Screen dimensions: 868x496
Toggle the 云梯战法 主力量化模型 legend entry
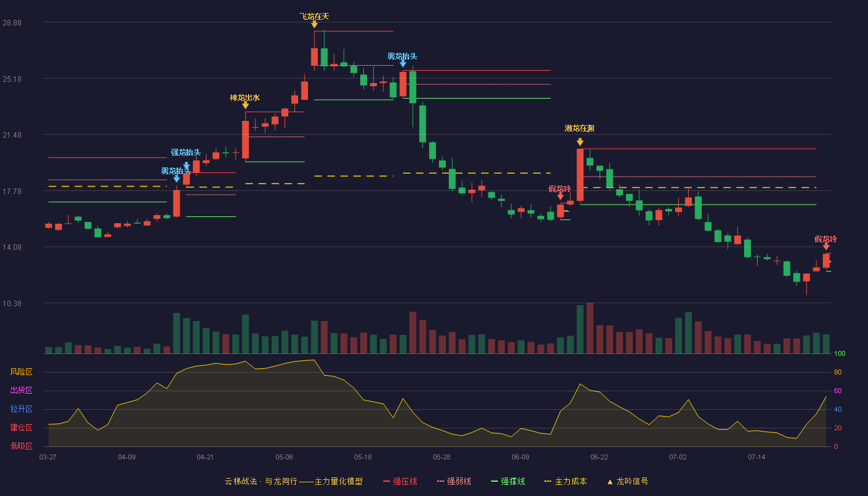(x=294, y=481)
